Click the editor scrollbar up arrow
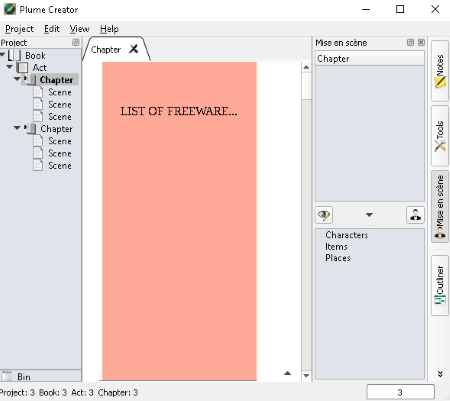 tap(306, 67)
